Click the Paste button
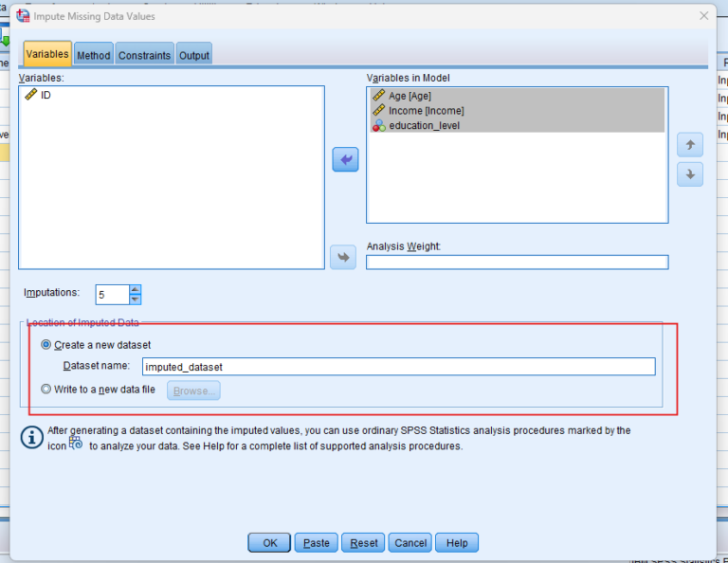 317,543
